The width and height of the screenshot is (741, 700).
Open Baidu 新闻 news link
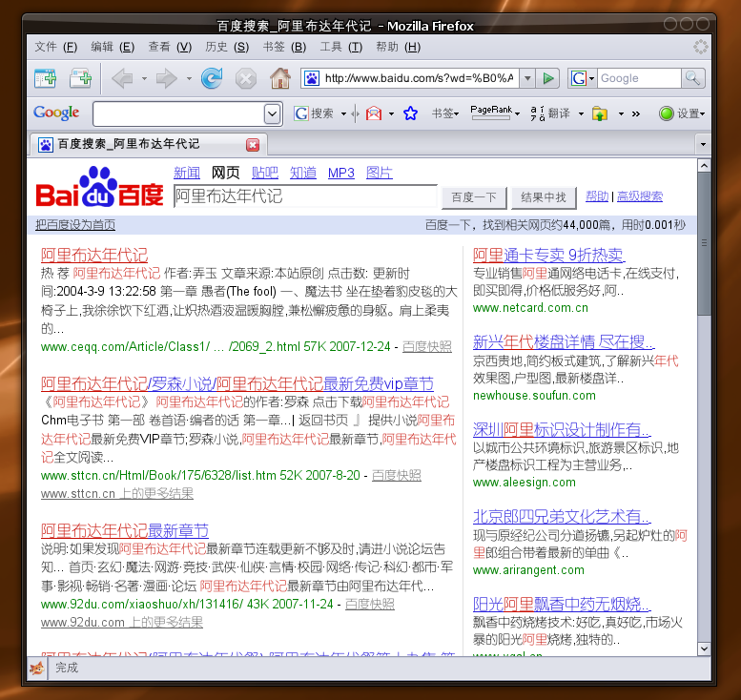coord(187,173)
